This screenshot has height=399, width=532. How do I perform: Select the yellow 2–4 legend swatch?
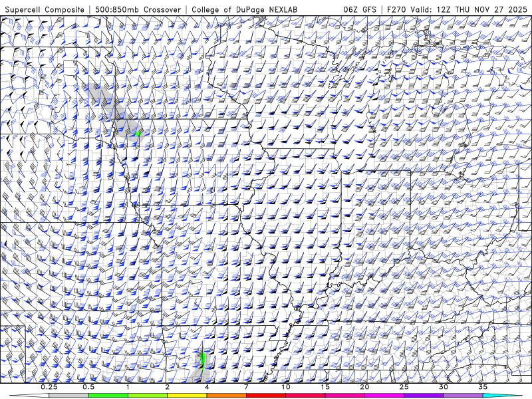tap(187, 396)
